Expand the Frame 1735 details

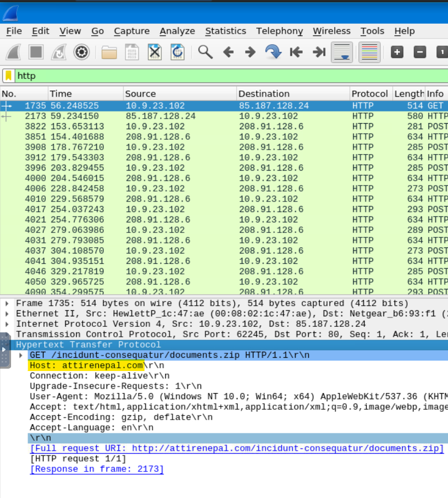point(7,304)
